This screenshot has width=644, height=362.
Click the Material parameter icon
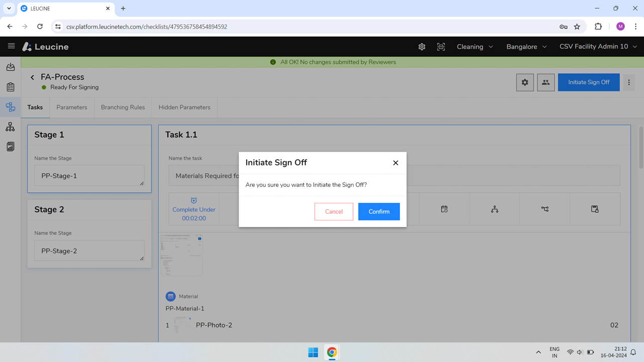pos(171,296)
